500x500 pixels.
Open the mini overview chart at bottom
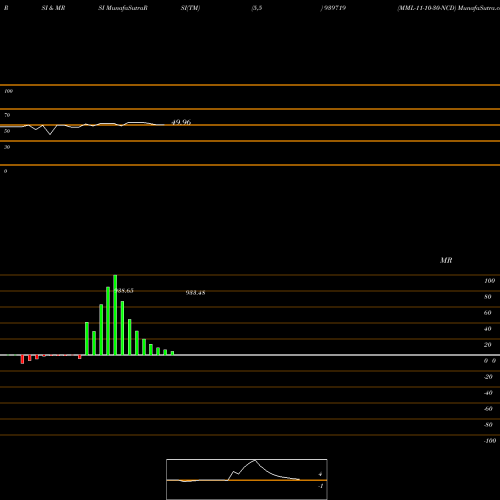247,479
